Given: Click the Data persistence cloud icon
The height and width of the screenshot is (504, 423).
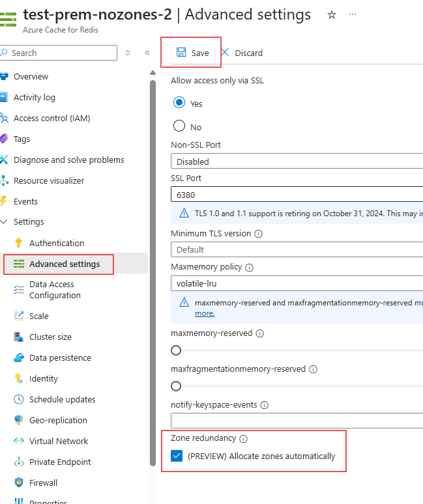Looking at the screenshot, I should (x=18, y=358).
